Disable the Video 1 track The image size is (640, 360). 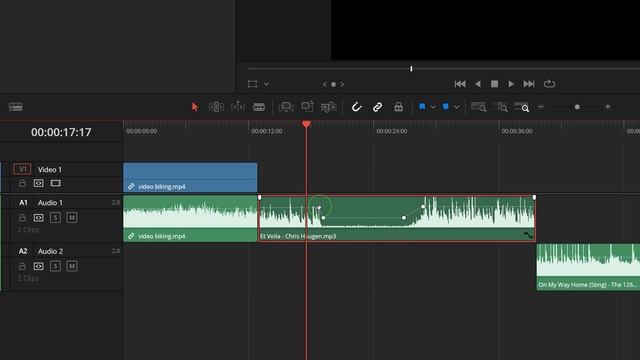56,183
